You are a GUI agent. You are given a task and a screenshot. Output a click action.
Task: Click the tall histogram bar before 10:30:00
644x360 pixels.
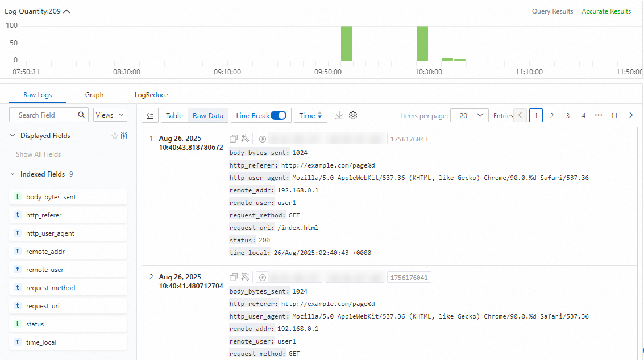(x=422, y=44)
